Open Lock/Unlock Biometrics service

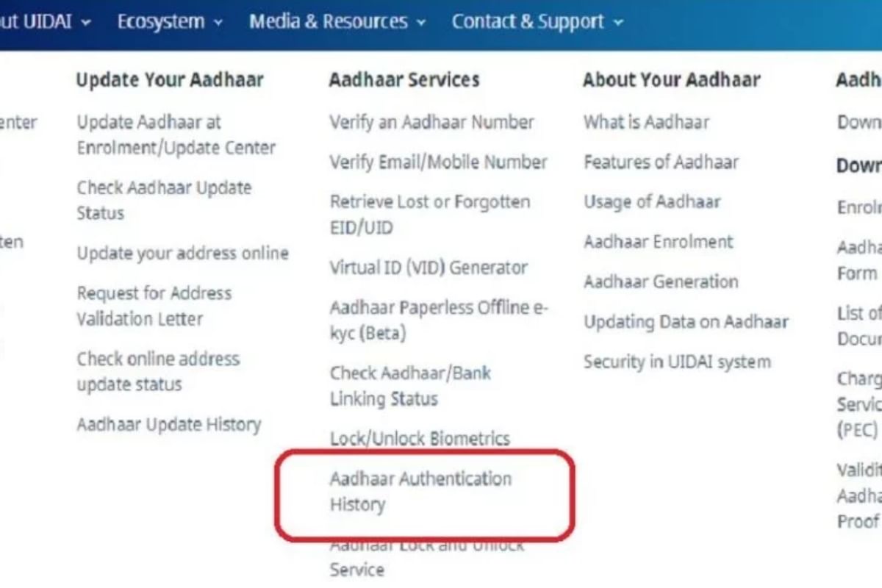pos(420,438)
